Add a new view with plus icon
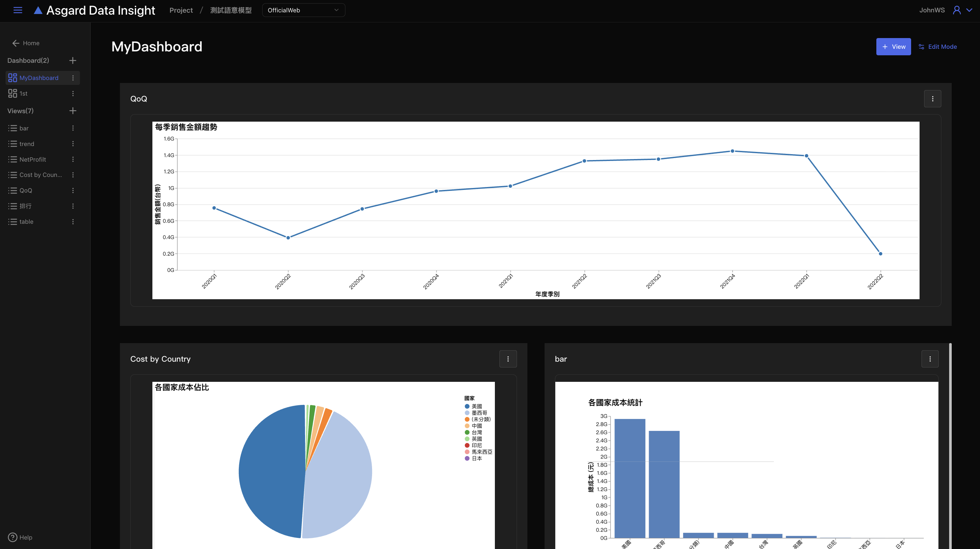The height and width of the screenshot is (549, 980). coord(73,111)
